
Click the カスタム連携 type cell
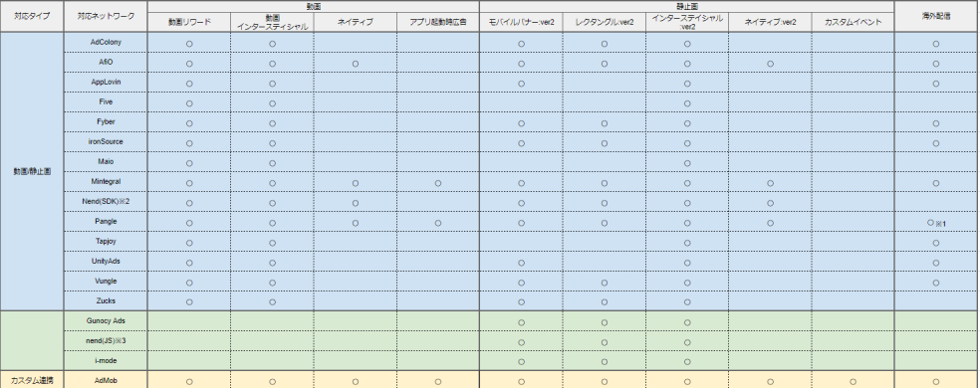click(x=32, y=380)
